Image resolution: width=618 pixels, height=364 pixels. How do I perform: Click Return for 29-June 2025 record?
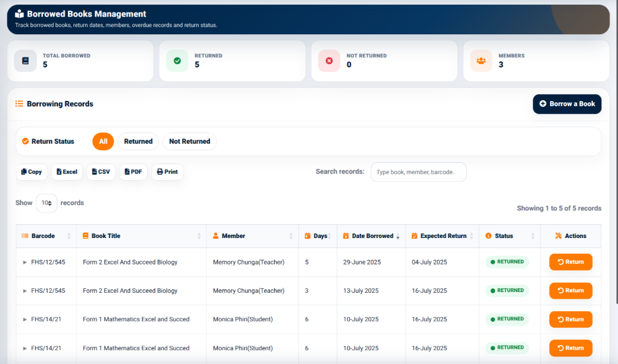click(570, 262)
